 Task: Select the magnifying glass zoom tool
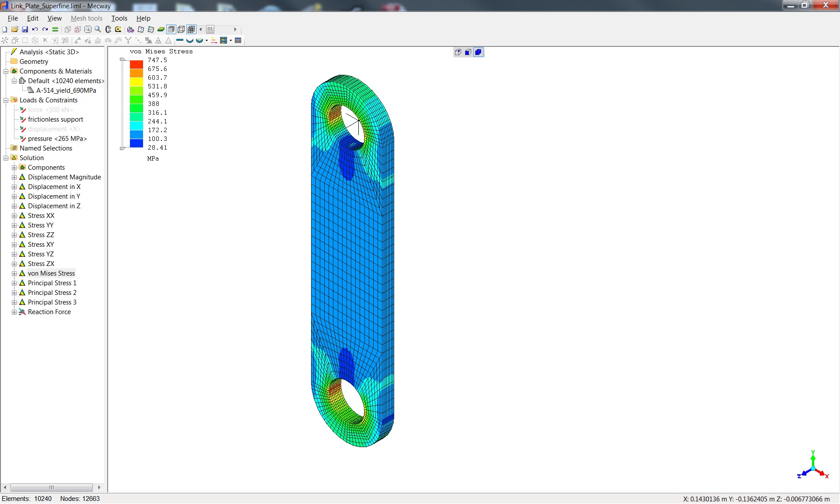click(98, 29)
